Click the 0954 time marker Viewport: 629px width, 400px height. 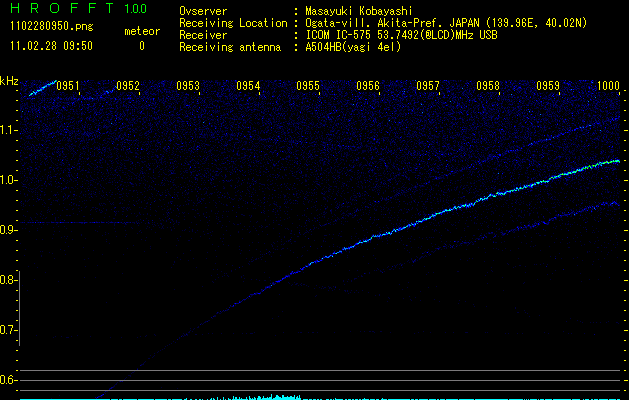click(x=248, y=86)
